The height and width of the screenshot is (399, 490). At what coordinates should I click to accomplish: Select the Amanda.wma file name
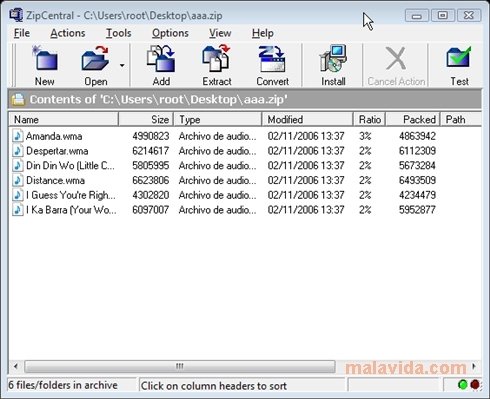(54, 136)
